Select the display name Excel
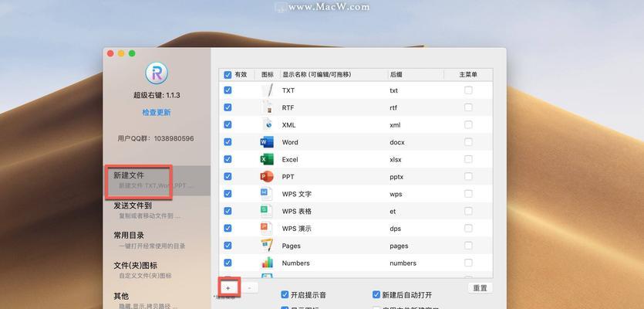644x309 pixels. coord(290,159)
